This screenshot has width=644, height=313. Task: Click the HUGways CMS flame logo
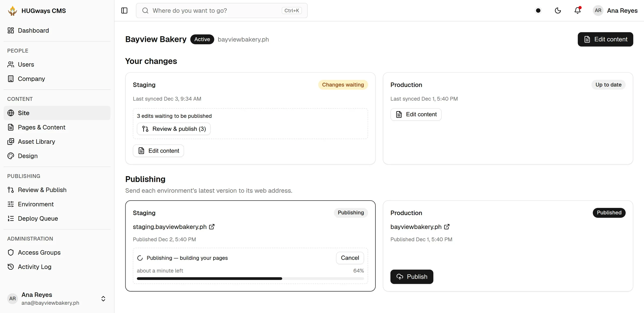[x=12, y=11]
